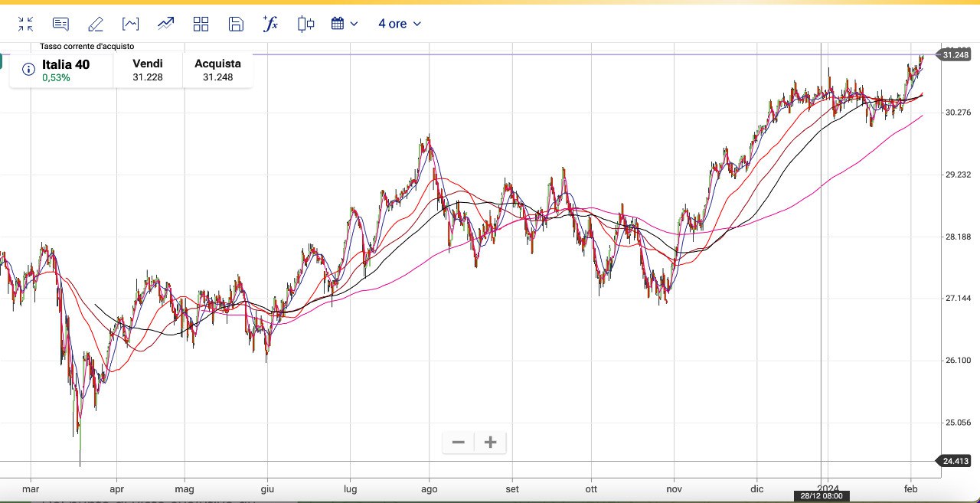Click the trend lines comparison icon

pyautogui.click(x=166, y=24)
